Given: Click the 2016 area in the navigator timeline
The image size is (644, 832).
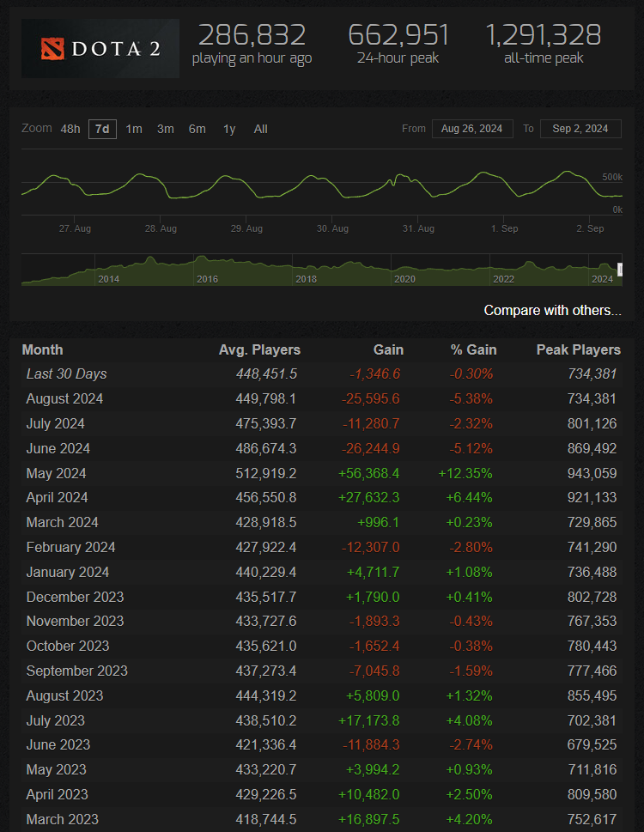Looking at the screenshot, I should pyautogui.click(x=207, y=278).
